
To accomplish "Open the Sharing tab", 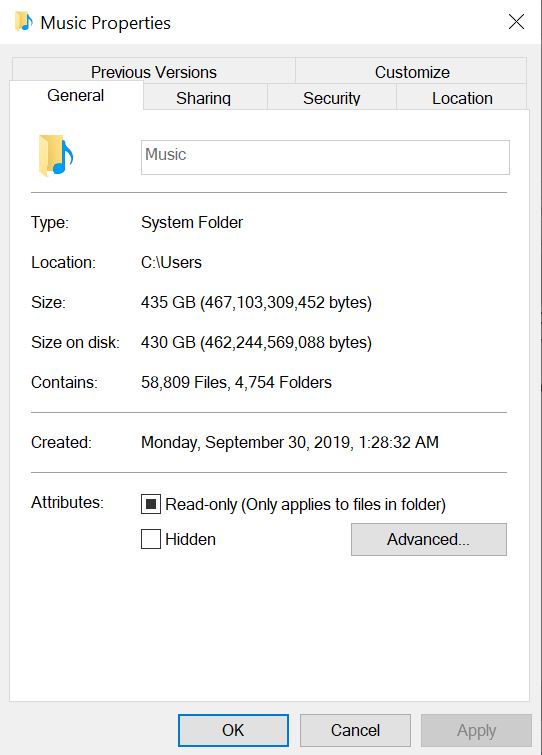I will (x=204, y=98).
